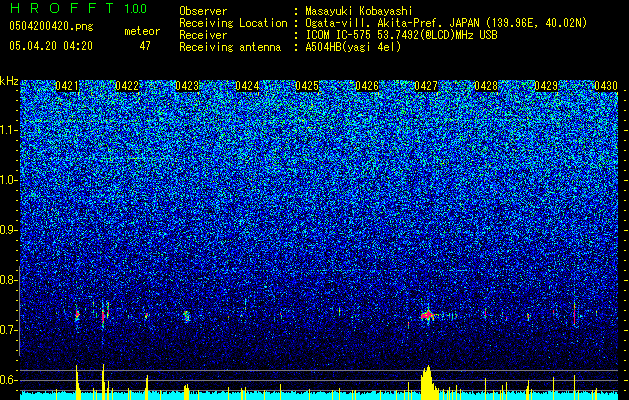Click the tall yellow power spike under 0421
Image resolution: width=629 pixels, height=400 pixels.
(77, 382)
